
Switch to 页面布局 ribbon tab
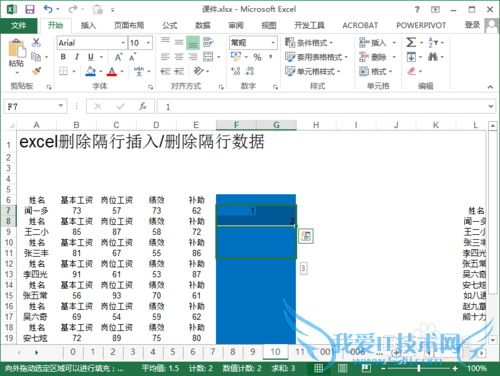[129, 25]
